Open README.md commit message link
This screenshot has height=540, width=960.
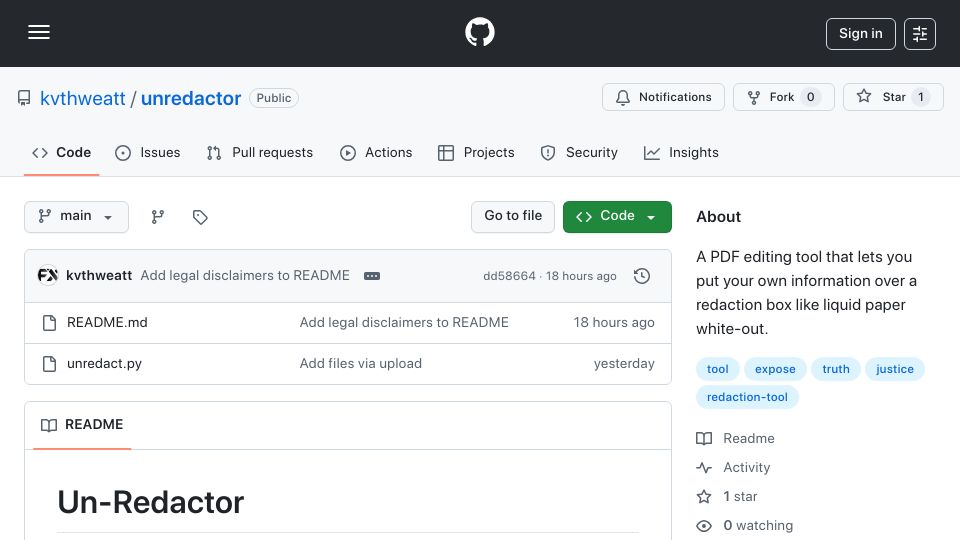[404, 323]
